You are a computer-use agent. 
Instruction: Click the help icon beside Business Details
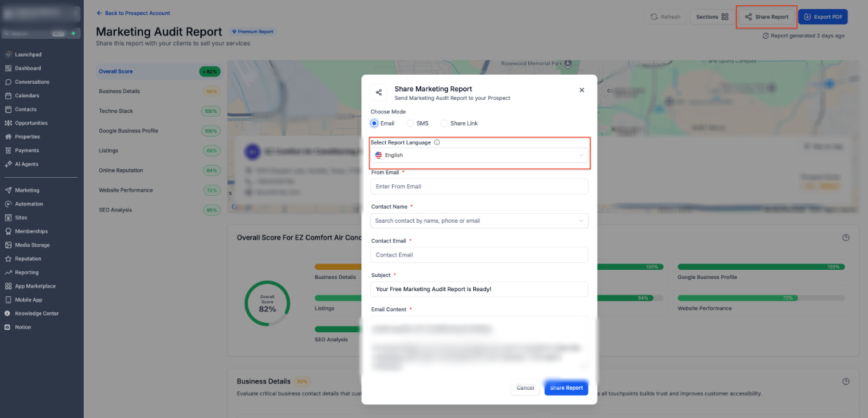845,381
